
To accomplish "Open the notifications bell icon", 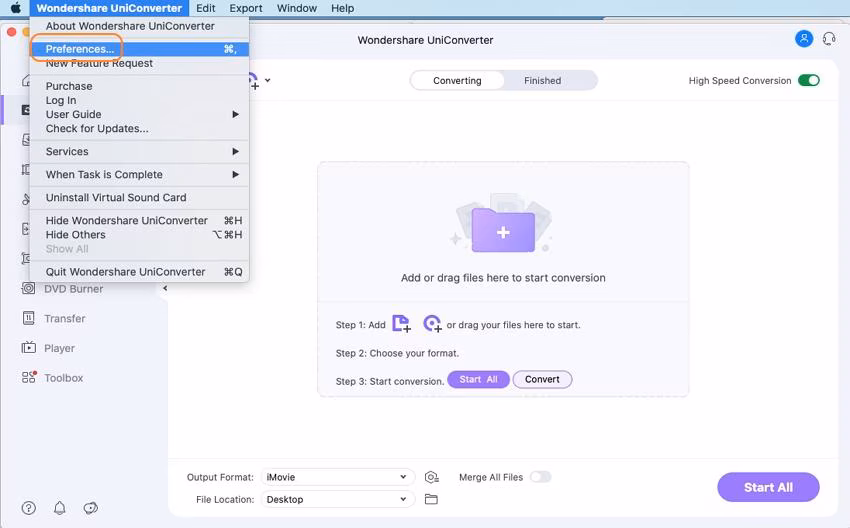I will 60,508.
